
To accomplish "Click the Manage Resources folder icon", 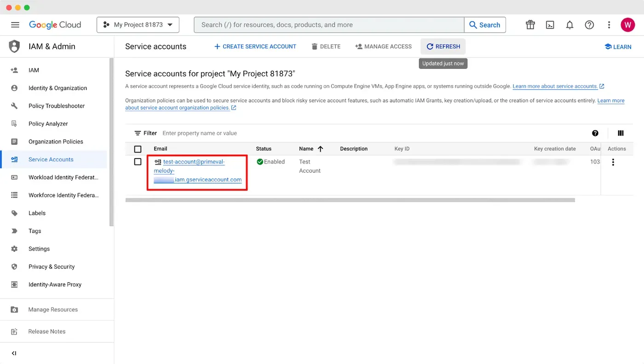I will click(x=14, y=310).
